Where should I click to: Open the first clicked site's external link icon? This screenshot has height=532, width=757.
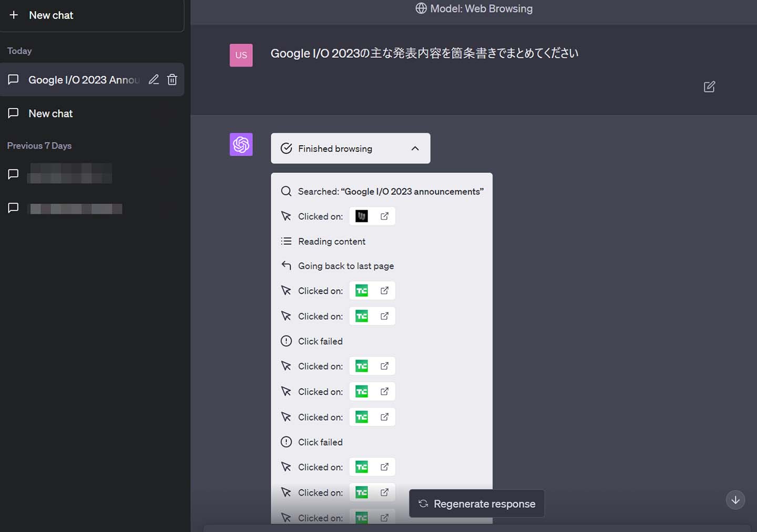coord(384,216)
